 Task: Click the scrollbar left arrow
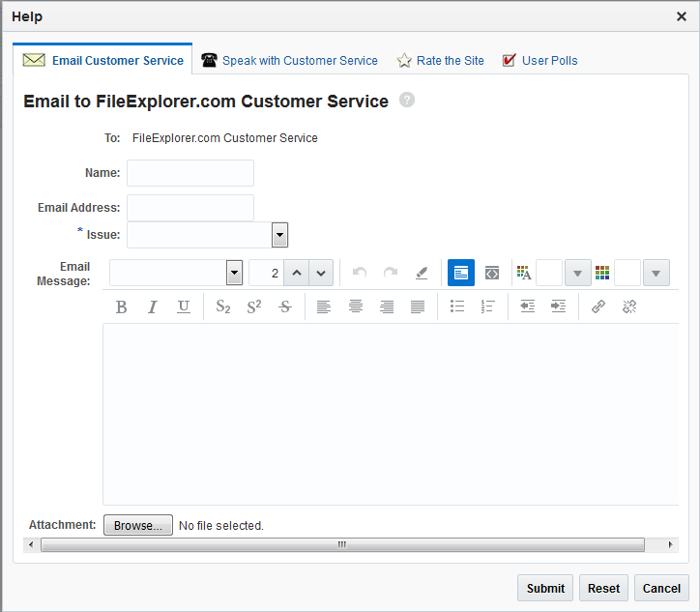pos(31,544)
